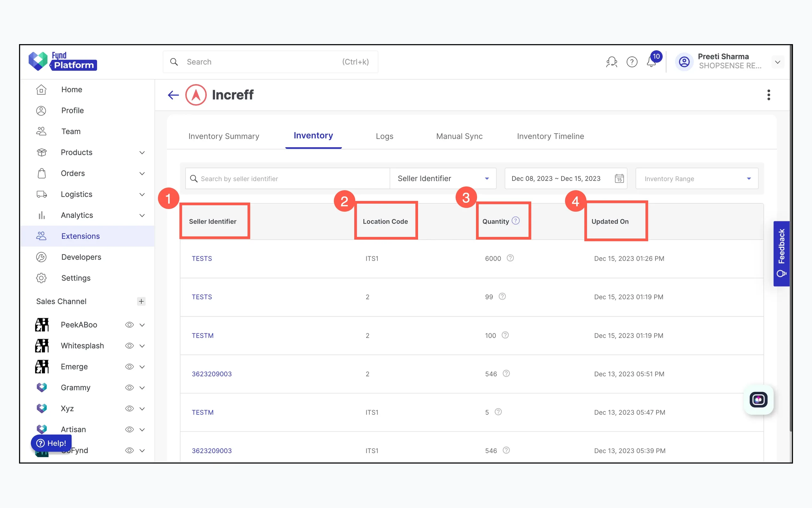Expand the Products menu chevron

point(142,152)
